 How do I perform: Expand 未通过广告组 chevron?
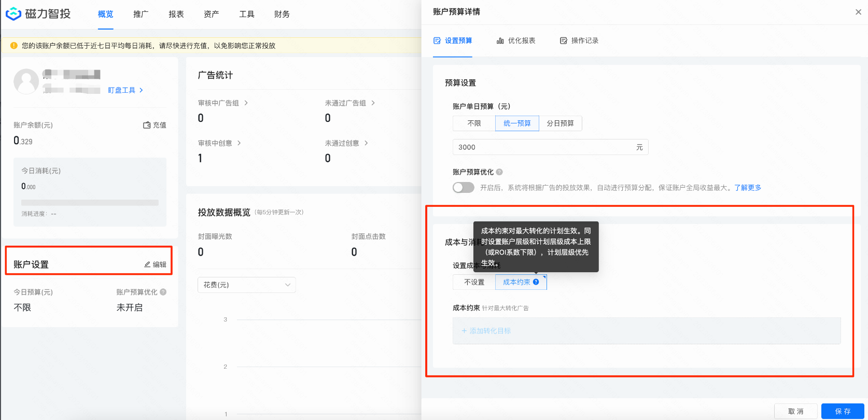tap(373, 103)
